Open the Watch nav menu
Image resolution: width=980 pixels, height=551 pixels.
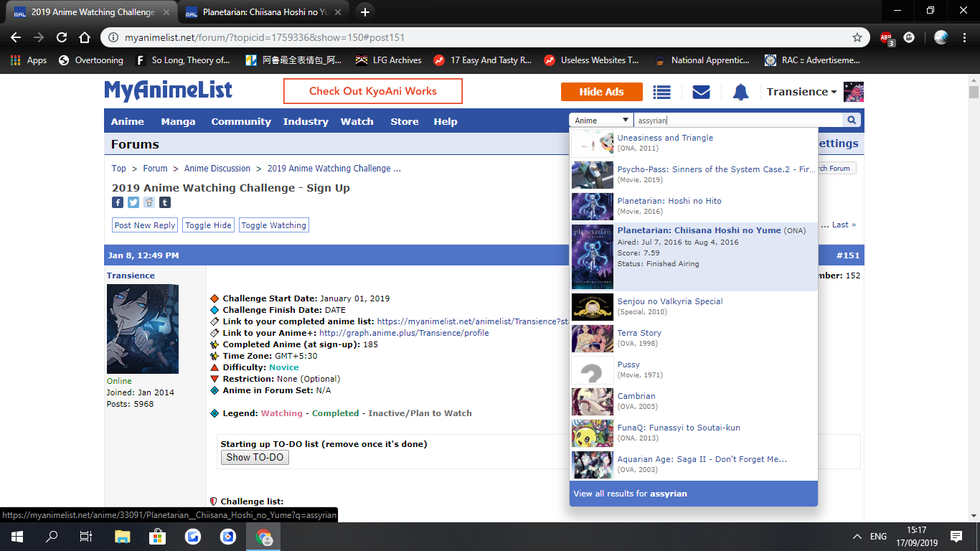click(x=357, y=121)
